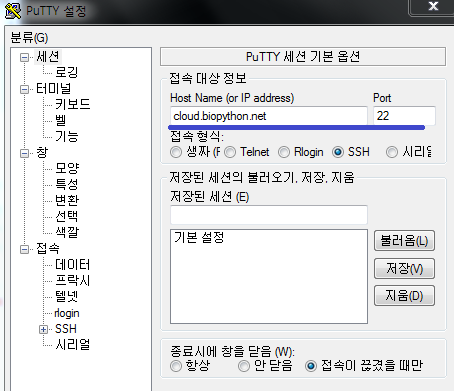Image resolution: width=454 pixels, height=391 pixels.
Task: Select 생짜 connection type radio
Action: (176, 152)
